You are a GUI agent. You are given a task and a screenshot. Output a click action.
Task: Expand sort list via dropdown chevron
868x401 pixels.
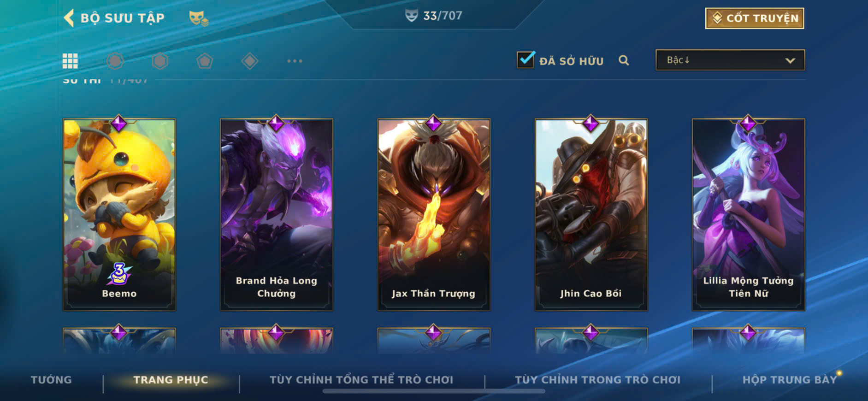pos(790,60)
